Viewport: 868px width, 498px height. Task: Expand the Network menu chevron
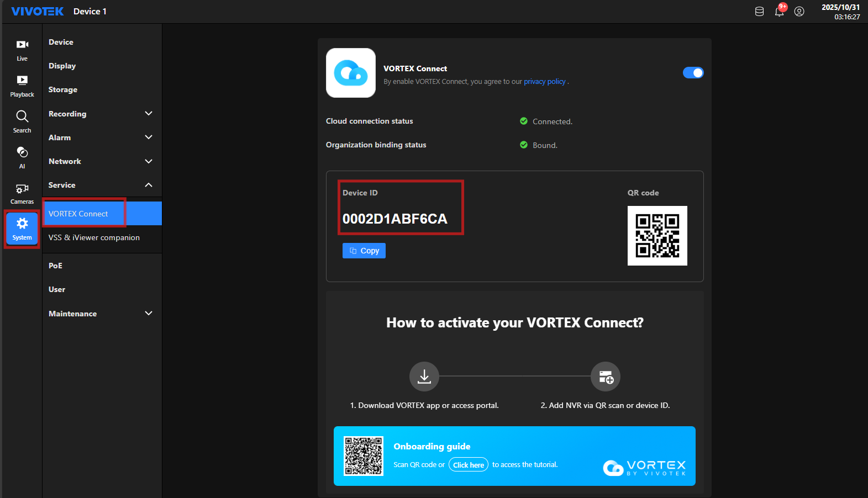(x=149, y=161)
